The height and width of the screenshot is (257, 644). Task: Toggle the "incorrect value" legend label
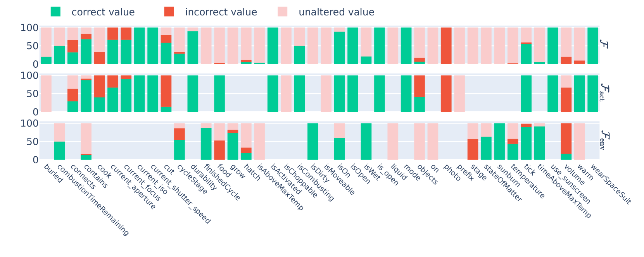pos(221,12)
